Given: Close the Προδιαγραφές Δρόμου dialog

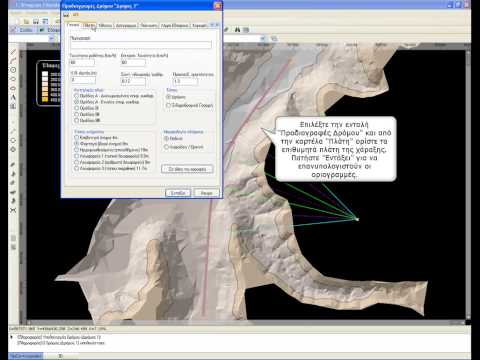Looking at the screenshot, I should (217, 6).
